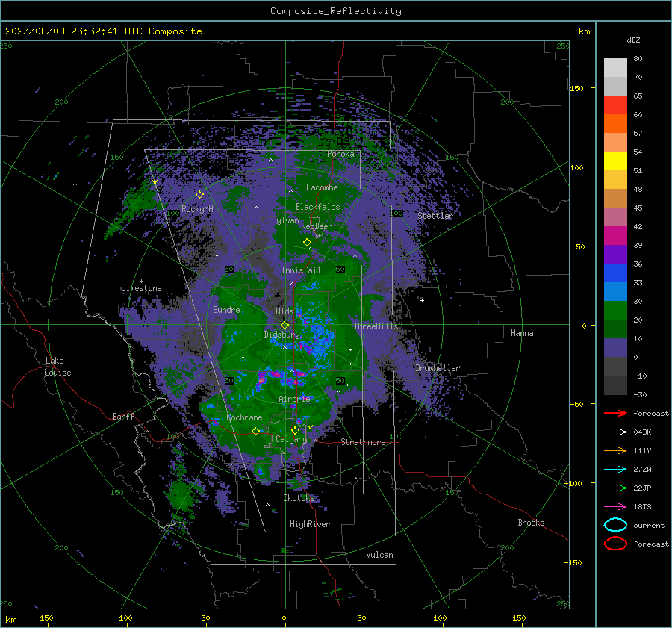Viewport: 672px width, 628px height.
Task: Click the 'Lacombe' map label
Action: tap(322, 187)
